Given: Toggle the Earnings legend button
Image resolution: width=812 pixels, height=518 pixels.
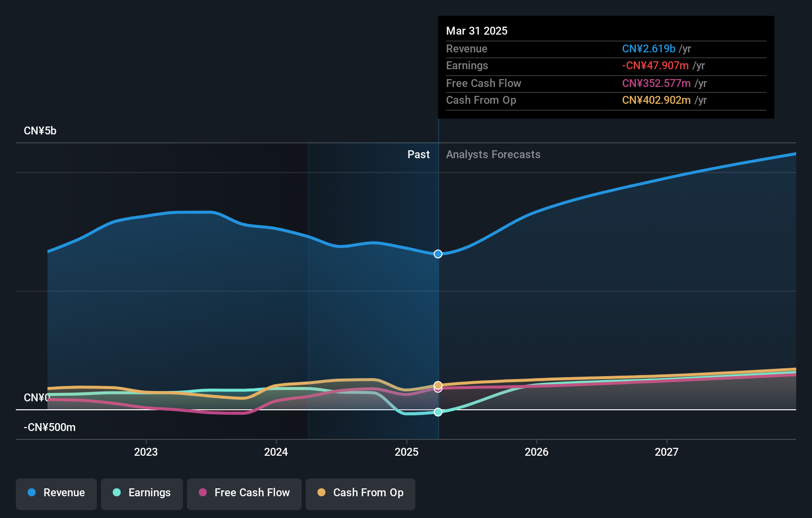Looking at the screenshot, I should (142, 494).
